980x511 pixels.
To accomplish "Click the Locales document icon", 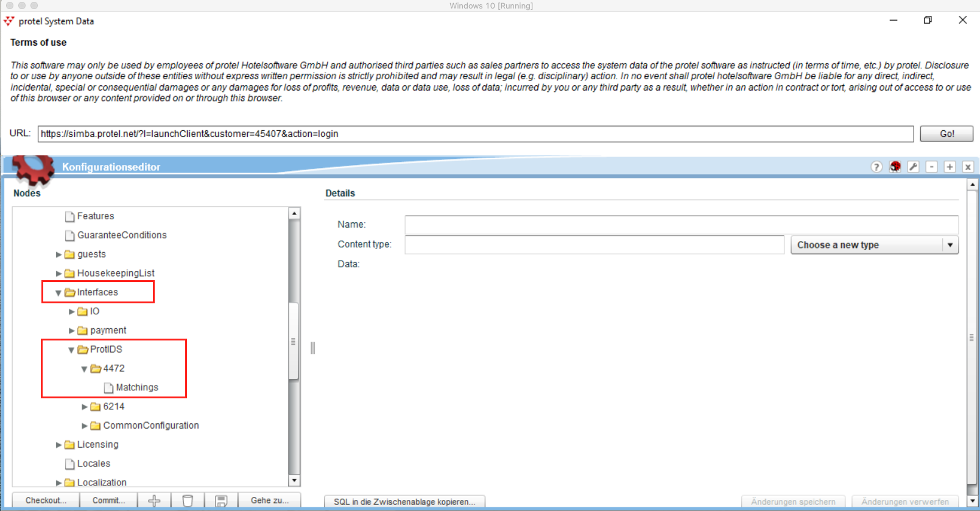I will pos(69,463).
